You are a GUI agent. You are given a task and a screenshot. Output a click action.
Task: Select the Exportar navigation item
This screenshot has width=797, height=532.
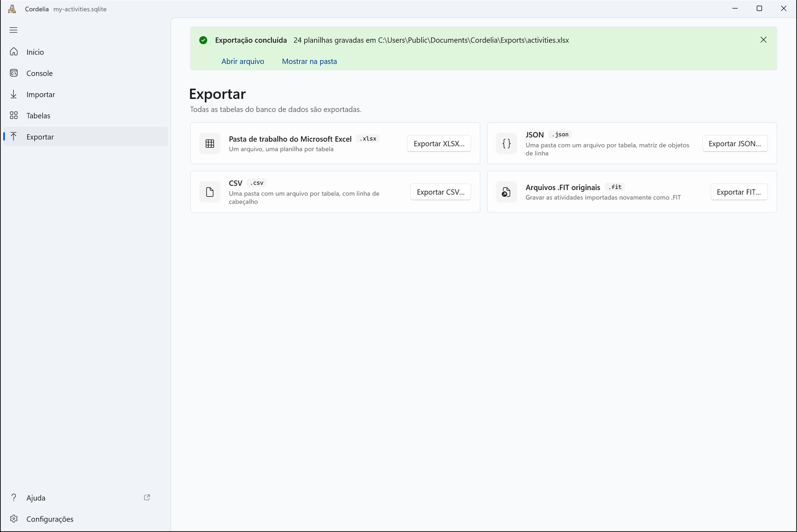[x=85, y=137]
